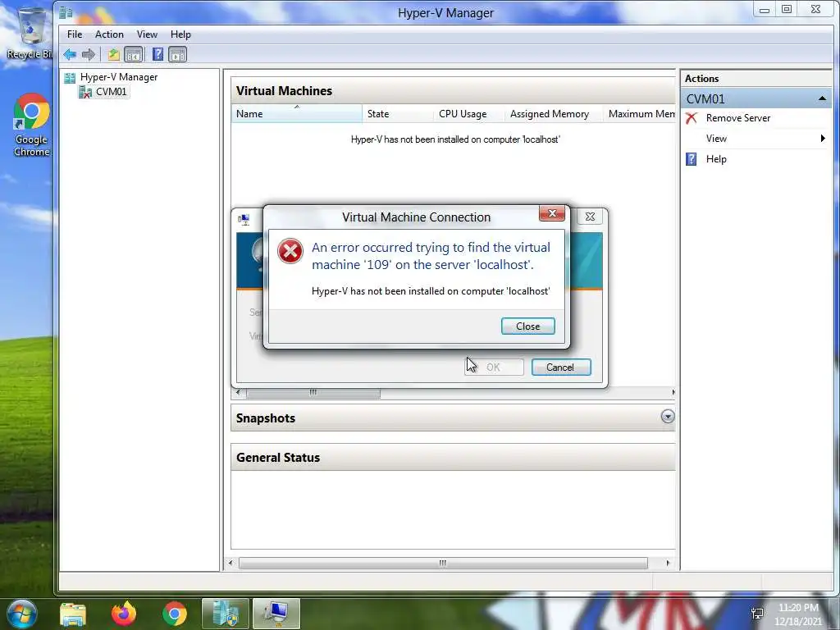Click the Virtual Machines panel heading

point(284,91)
